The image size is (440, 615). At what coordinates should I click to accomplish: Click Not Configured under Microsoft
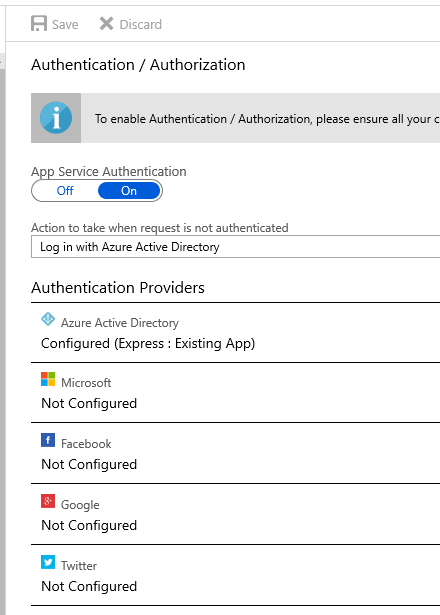89,403
